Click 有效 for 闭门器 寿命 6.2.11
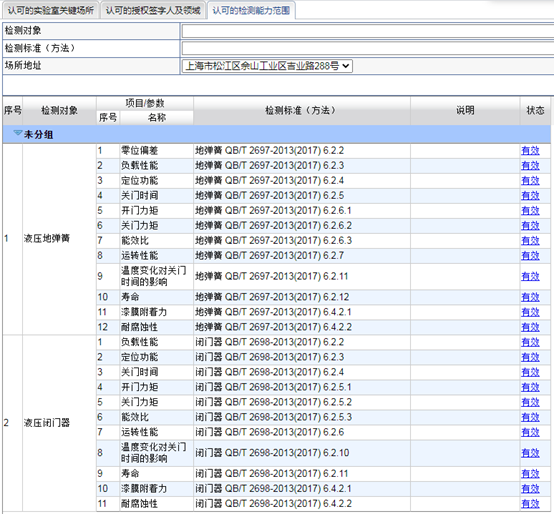 tap(530, 474)
